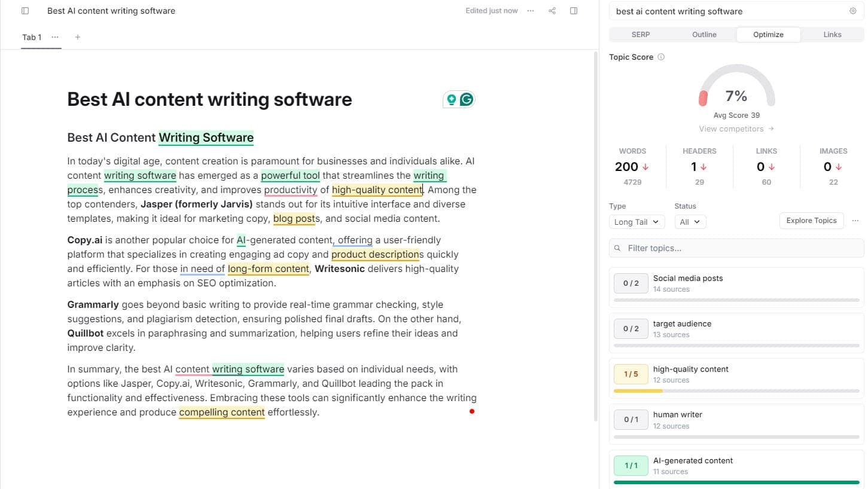868x489 pixels.
Task: Select the Optimize tab
Action: click(768, 35)
